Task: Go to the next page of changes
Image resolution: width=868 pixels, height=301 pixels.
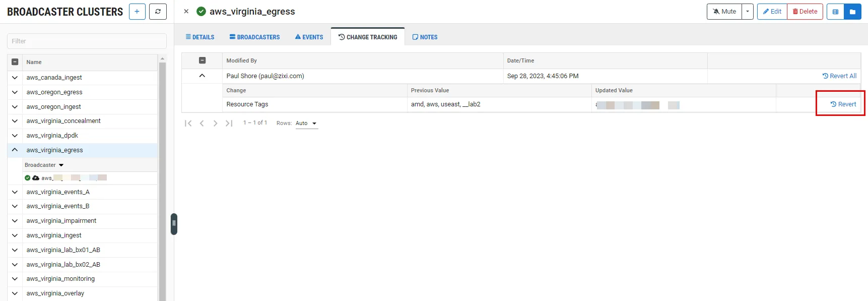Action: point(215,123)
